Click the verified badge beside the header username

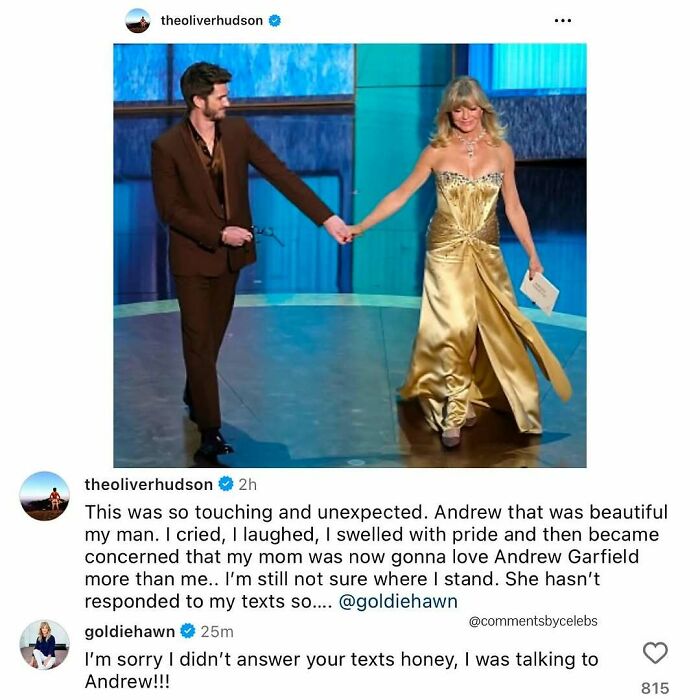coord(275,21)
